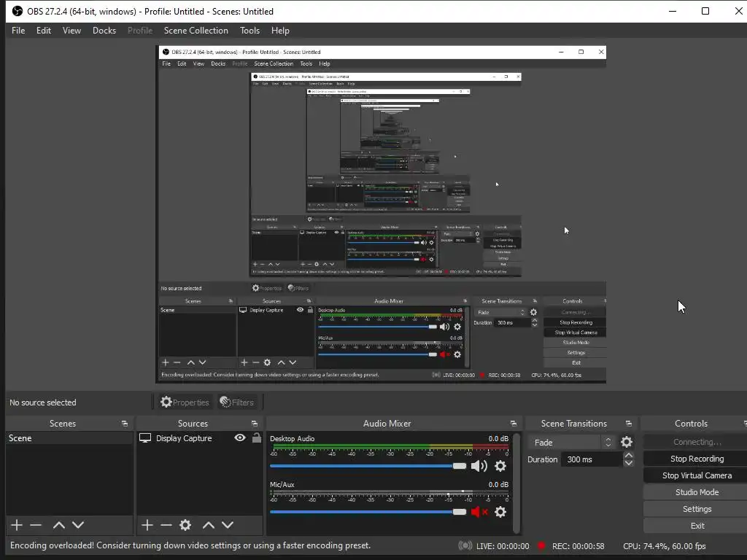The height and width of the screenshot is (560, 747).
Task: Open Desktop Audio gear settings
Action: (500, 466)
